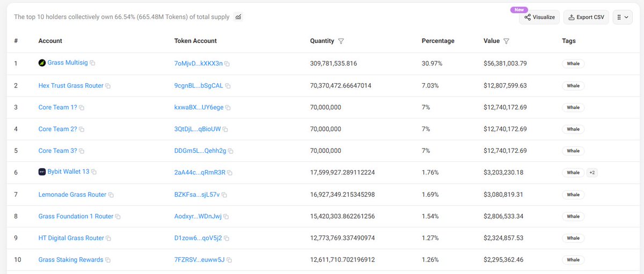
Task: Click the Whale tag on Grass Staking Rewards row
Action: 573,260
